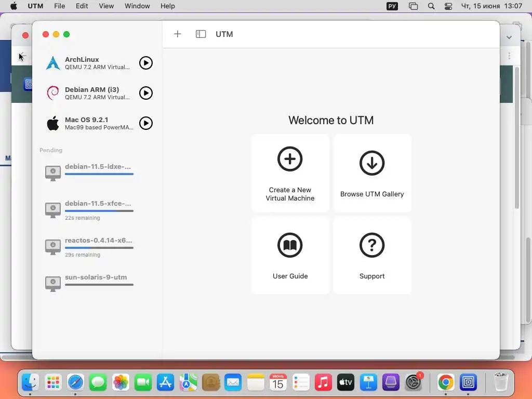
Task: Open App Store from the Dock
Action: point(166,382)
